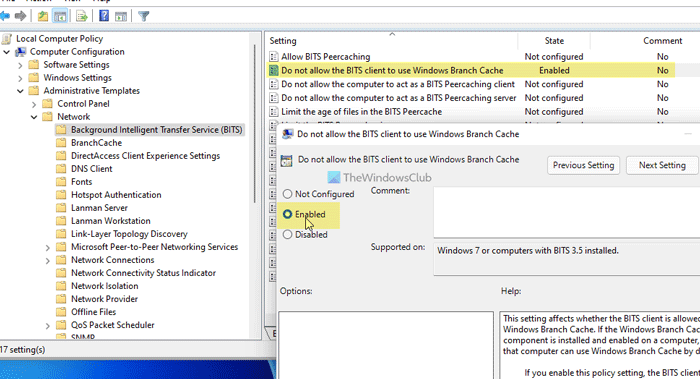Collapse the Network node arrow
This screenshot has width=700, height=379.
click(34, 117)
